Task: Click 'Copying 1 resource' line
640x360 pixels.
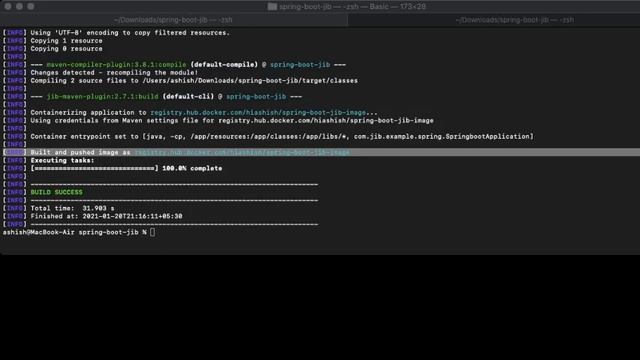Action: click(66, 41)
